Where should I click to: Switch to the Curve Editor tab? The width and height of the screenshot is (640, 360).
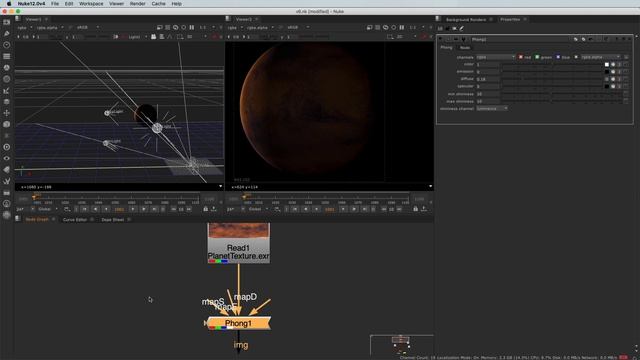[x=75, y=220]
